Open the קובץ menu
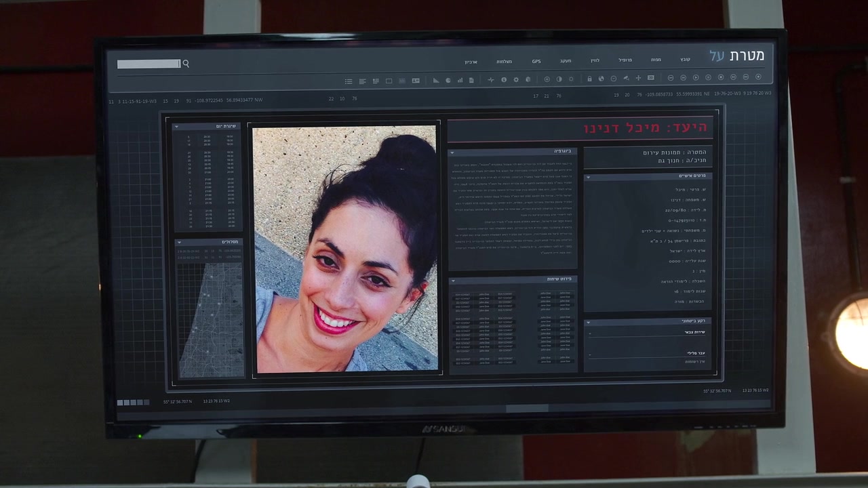Screen dimensions: 868x488 pyautogui.click(x=685, y=60)
